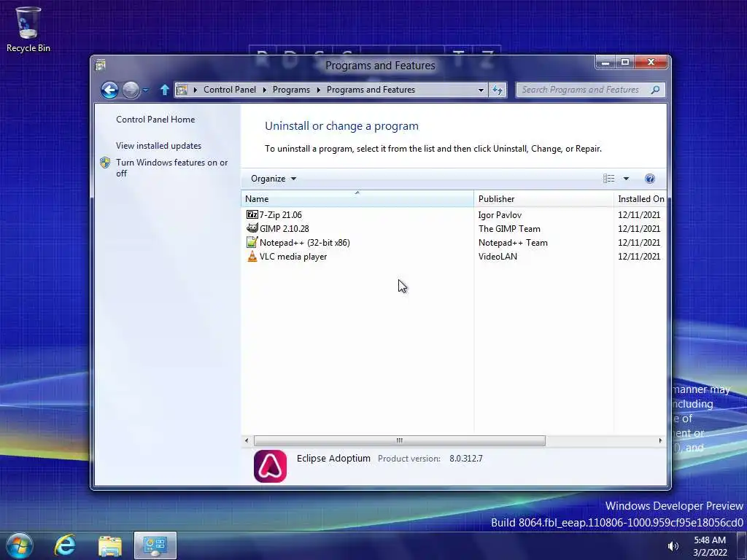Click Notepad++ Team publisher cell
747x560 pixels.
click(x=513, y=242)
